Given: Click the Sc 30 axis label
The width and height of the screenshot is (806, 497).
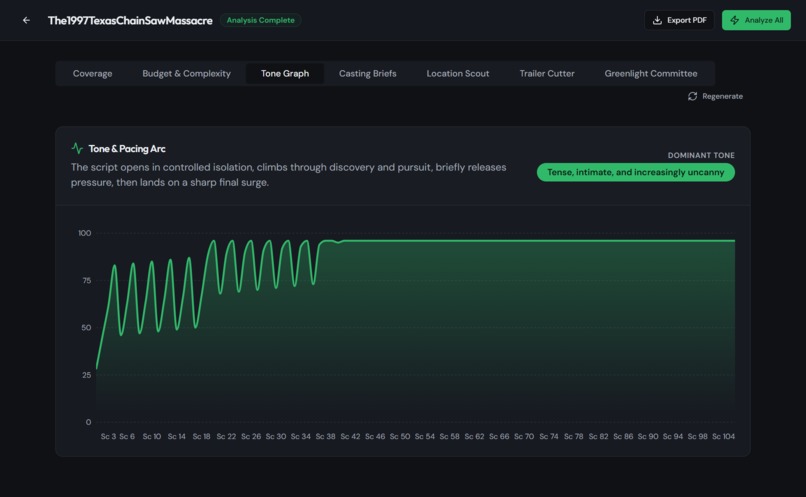Looking at the screenshot, I should [276, 436].
